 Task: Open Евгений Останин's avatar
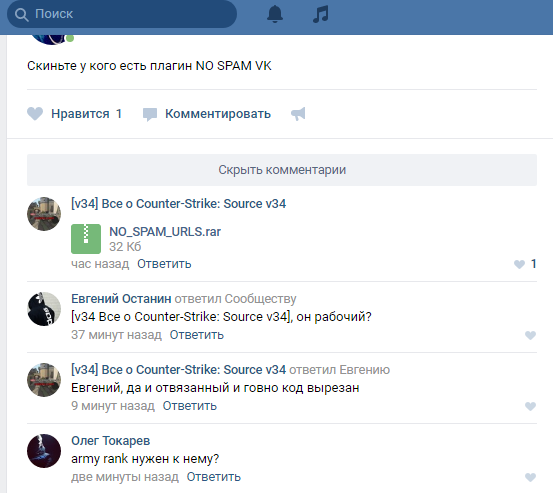[x=44, y=309]
